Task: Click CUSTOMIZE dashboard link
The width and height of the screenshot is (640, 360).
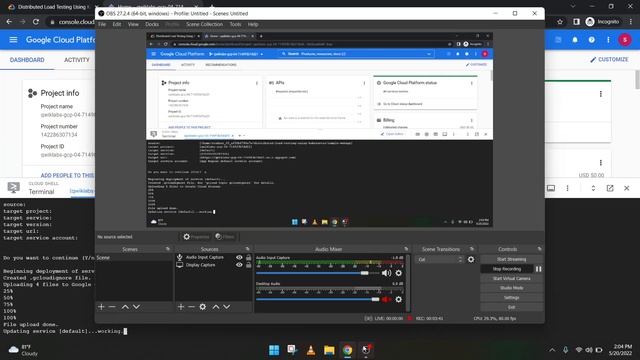Action: 609,60
